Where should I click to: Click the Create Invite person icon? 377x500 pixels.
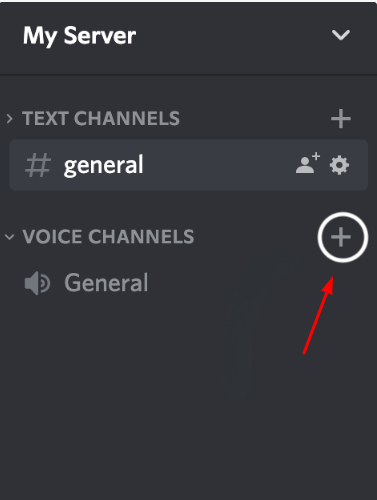[308, 163]
